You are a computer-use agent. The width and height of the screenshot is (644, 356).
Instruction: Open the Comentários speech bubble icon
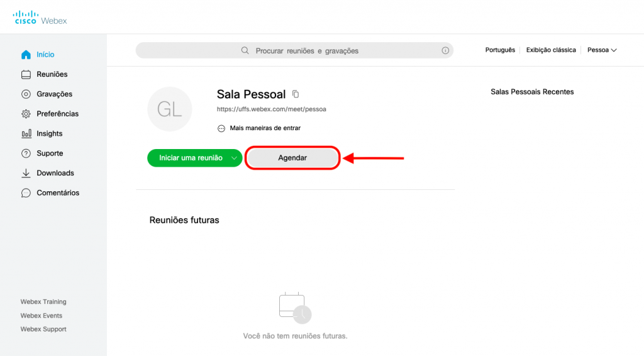pos(26,193)
